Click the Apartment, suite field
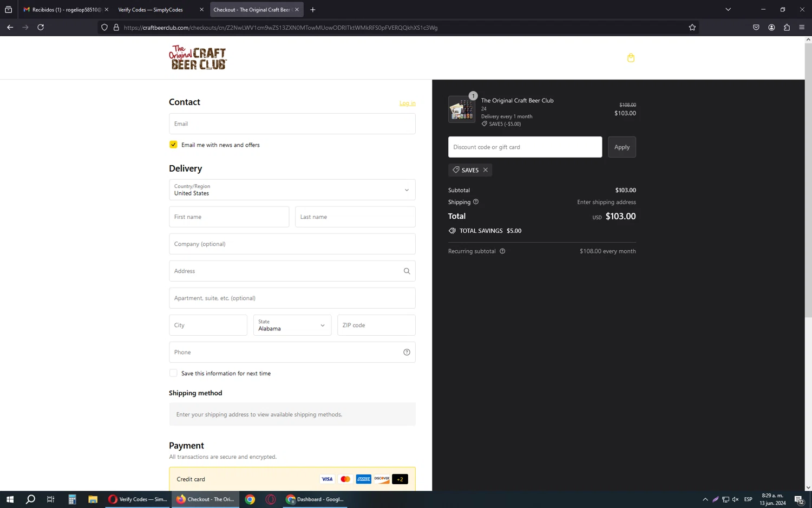Screen dimensions: 812x508 (292, 298)
